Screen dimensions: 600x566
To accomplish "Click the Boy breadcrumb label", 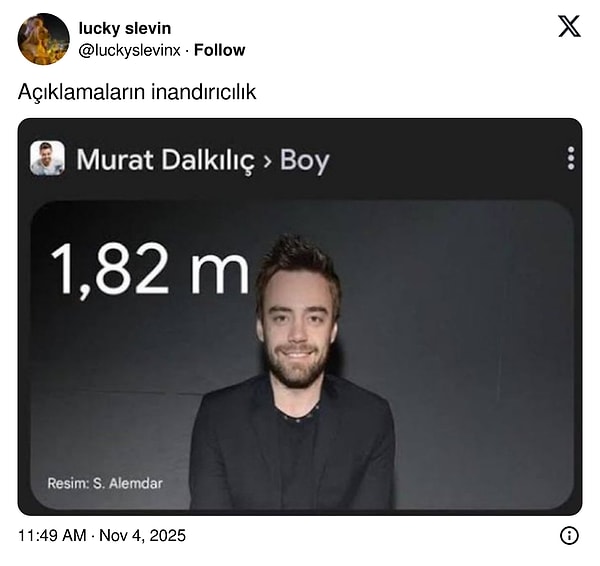I will (305, 161).
